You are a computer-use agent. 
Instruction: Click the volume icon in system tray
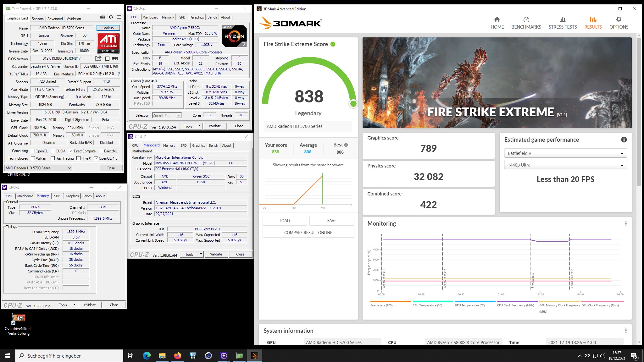602,356
